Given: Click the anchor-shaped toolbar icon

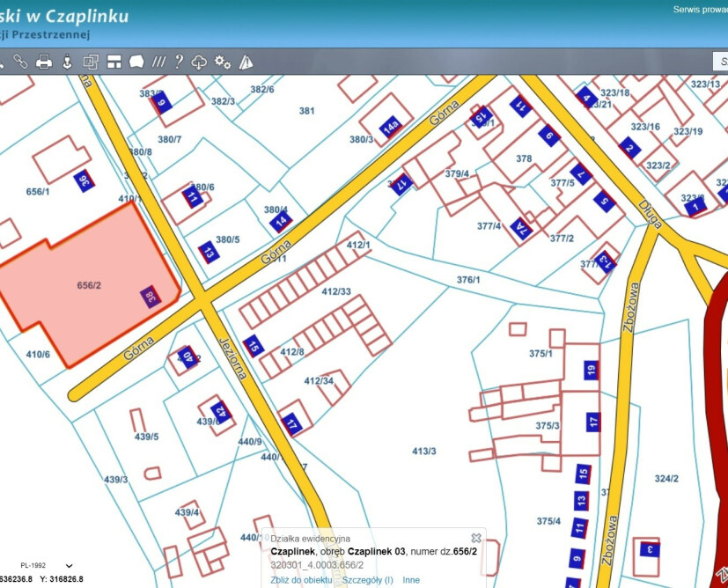Looking at the screenshot, I should click(x=67, y=62).
